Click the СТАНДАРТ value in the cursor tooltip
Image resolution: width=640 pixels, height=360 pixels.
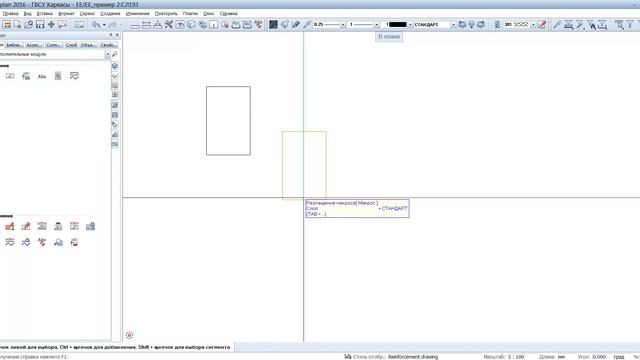[394, 209]
